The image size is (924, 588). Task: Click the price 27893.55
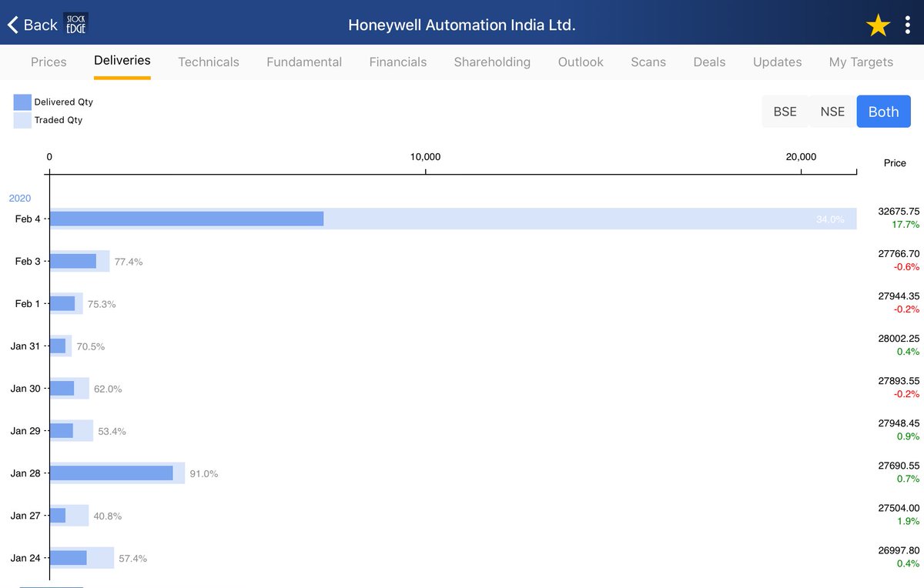(899, 380)
